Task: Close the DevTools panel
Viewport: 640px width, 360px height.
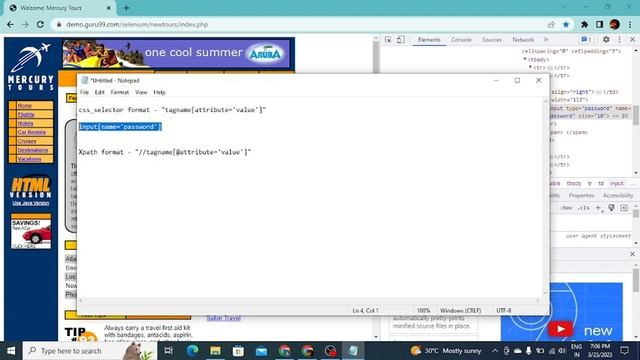Action: click(x=632, y=40)
